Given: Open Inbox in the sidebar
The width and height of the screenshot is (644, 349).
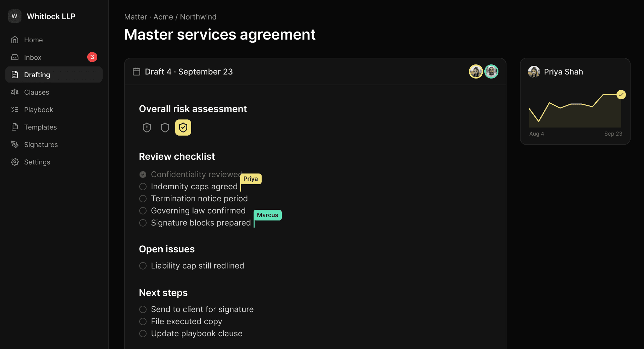Looking at the screenshot, I should click(x=54, y=57).
